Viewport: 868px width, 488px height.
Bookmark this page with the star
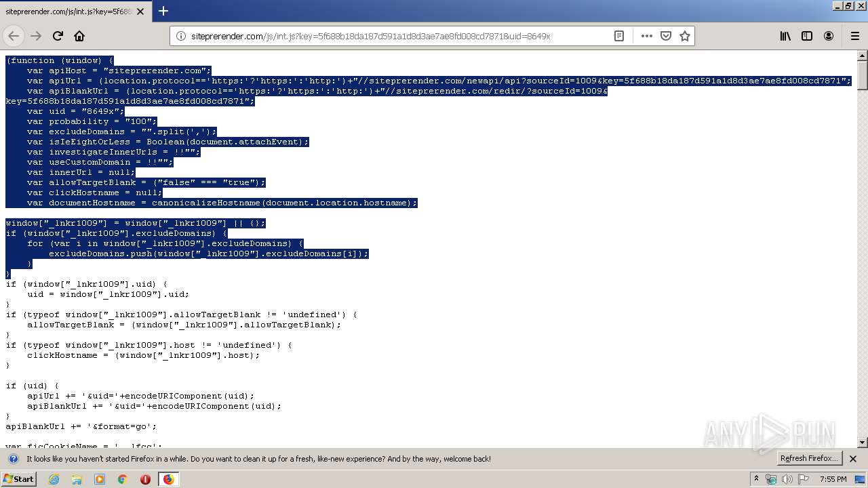(685, 36)
